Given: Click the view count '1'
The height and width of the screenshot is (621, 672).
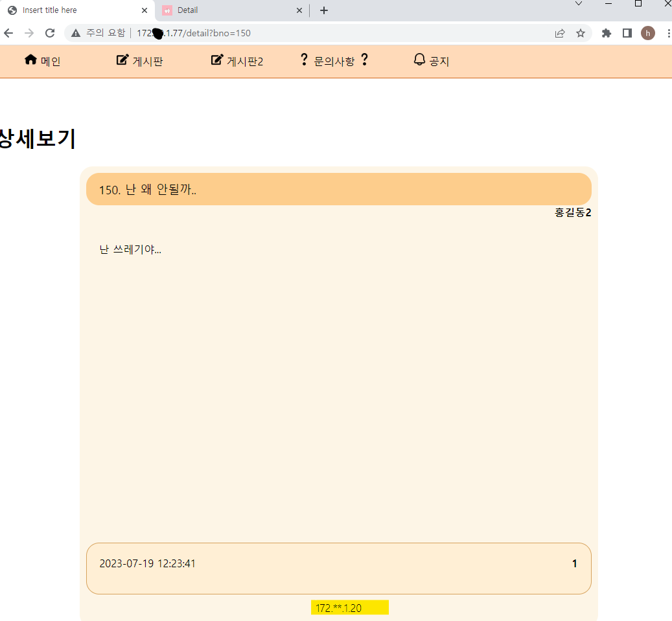Looking at the screenshot, I should (x=574, y=563).
